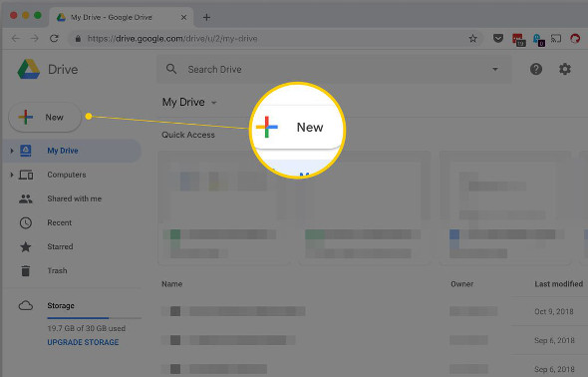588x377 pixels.
Task: Expand the Computers tree arrow
Action: point(12,175)
